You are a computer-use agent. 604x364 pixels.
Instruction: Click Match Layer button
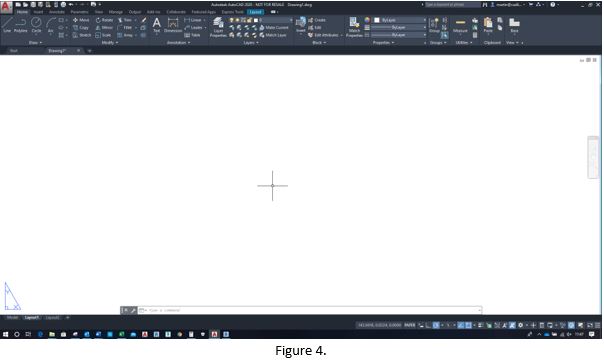coord(273,35)
